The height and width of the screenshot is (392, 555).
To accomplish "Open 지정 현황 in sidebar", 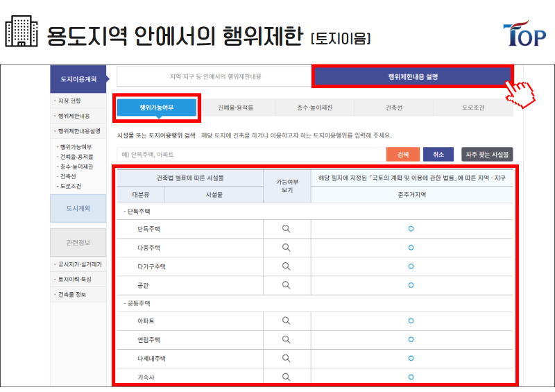I will 69,101.
